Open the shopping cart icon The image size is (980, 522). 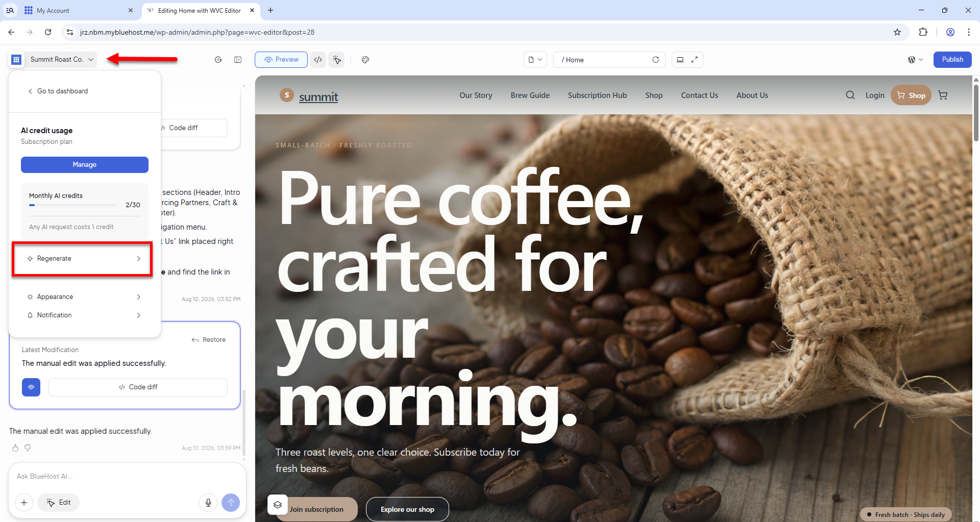tap(943, 95)
